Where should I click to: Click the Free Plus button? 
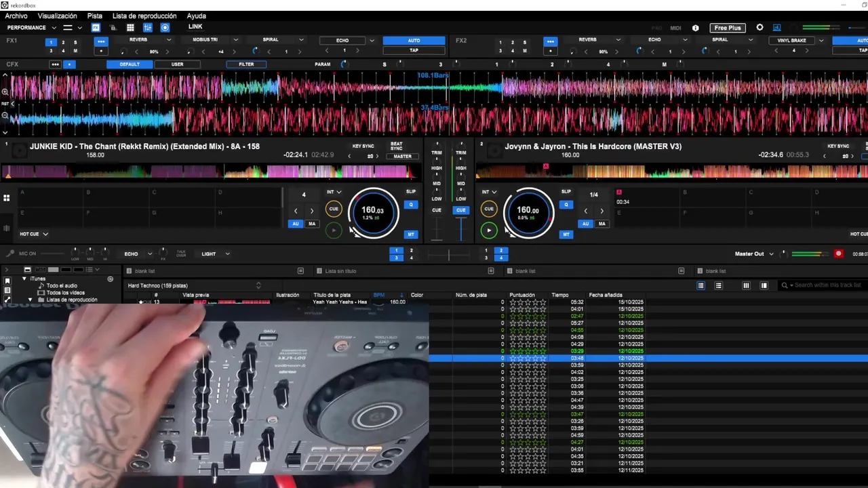tap(727, 28)
